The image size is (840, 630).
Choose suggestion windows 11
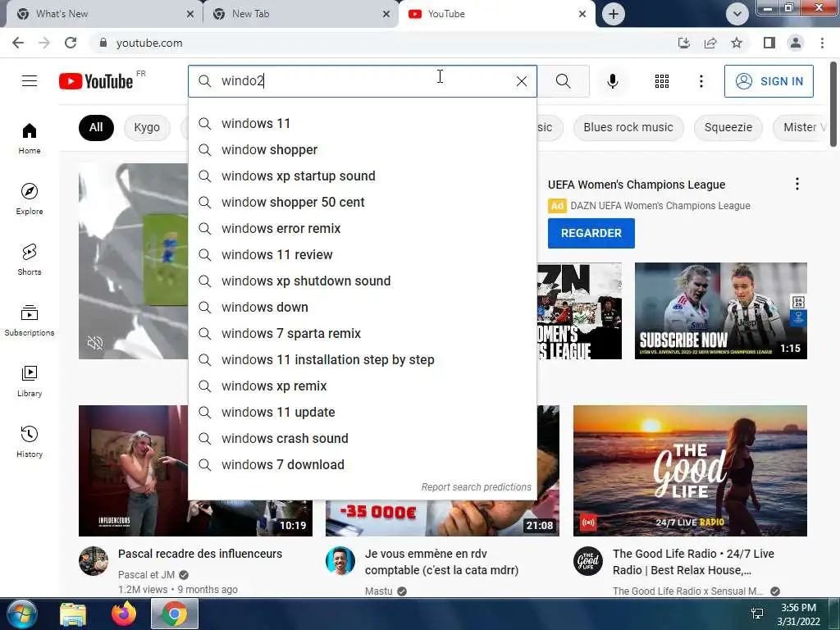(362, 123)
